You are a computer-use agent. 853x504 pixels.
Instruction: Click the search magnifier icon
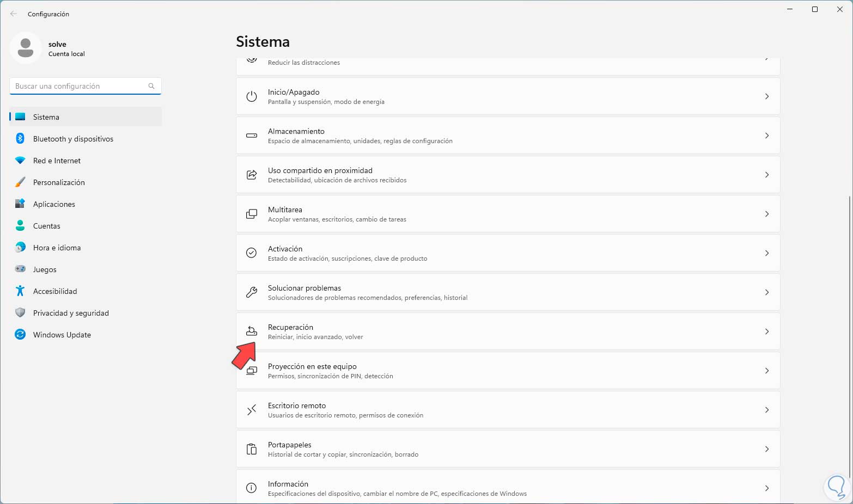[151, 86]
